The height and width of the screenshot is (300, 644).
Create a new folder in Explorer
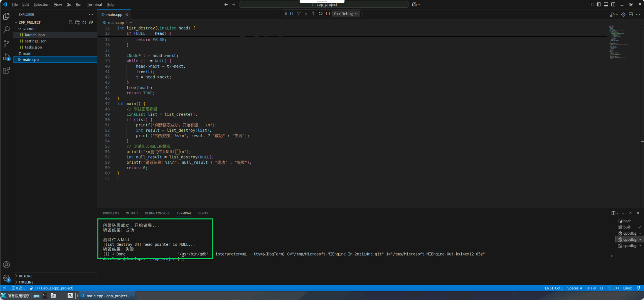coord(78,22)
